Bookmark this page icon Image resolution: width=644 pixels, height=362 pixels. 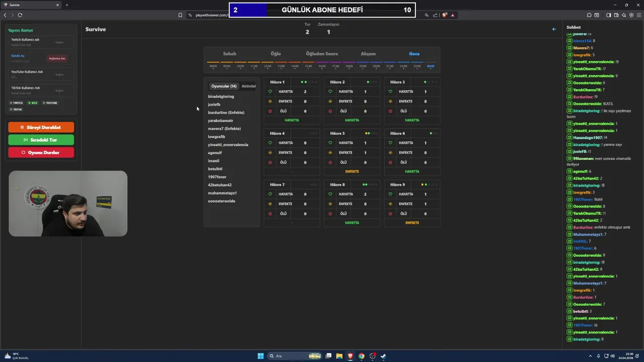[180, 15]
